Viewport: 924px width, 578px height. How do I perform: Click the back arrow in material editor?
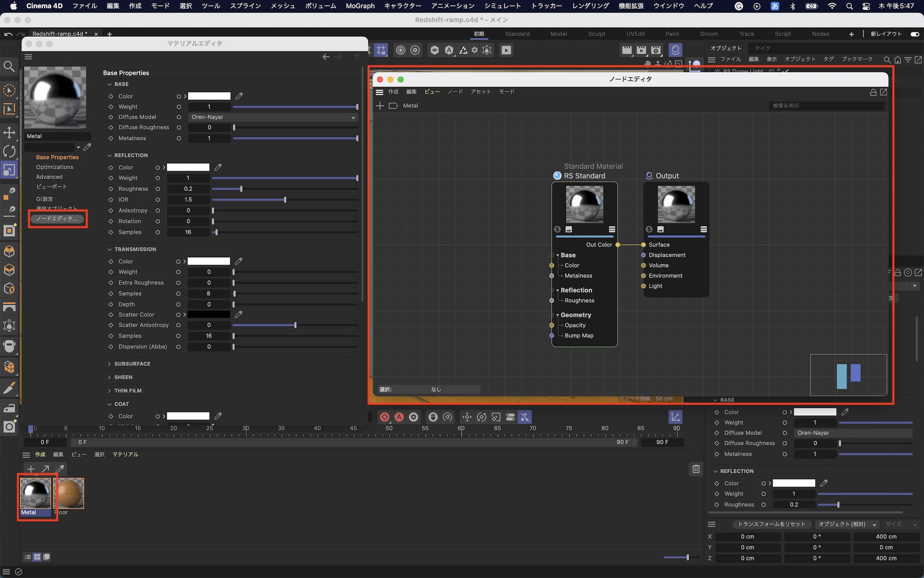pyautogui.click(x=326, y=57)
